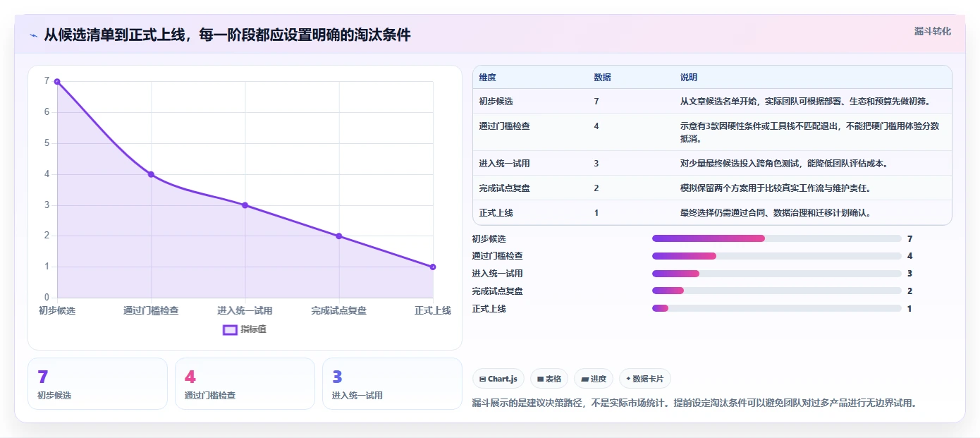Click the description starting 示意有3款因硬性条件
The height and width of the screenshot is (438, 980).
809,133
